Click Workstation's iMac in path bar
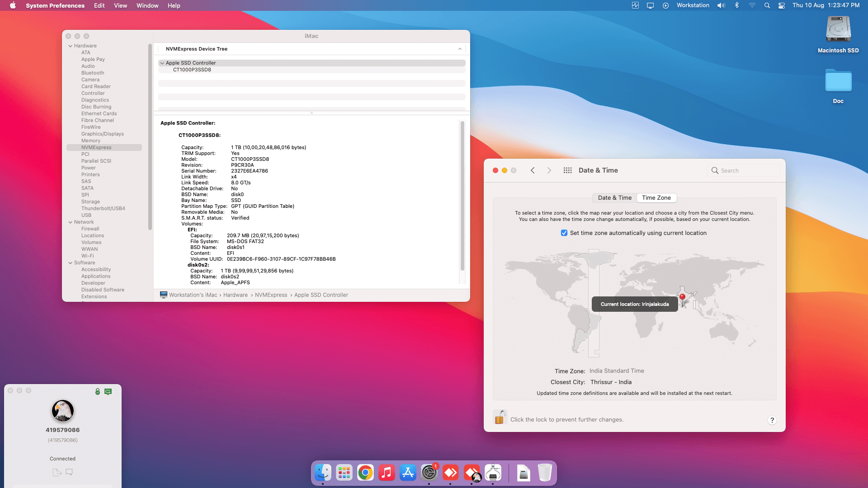The image size is (868, 488). coord(189,295)
